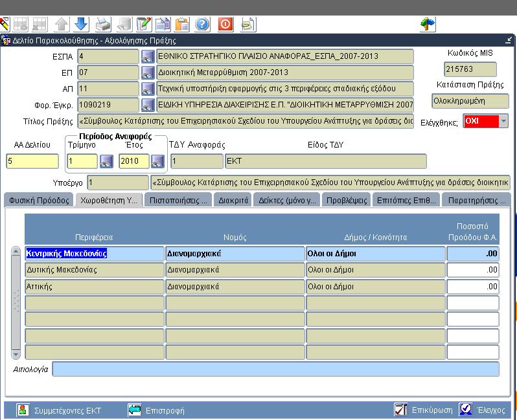Open lookup list beside Φορ. Έγκρ. field
The image size is (517, 420).
[148, 105]
